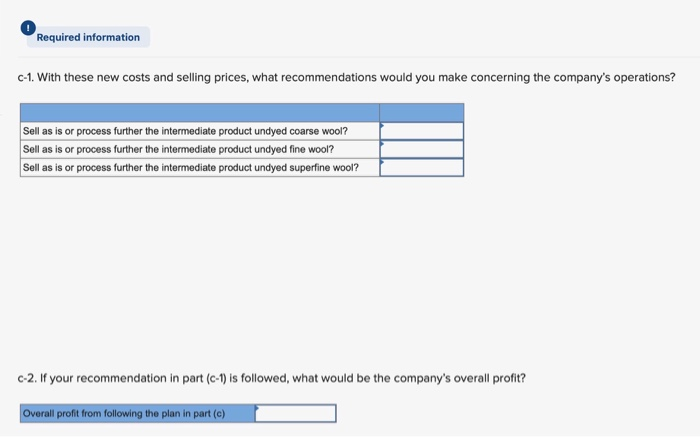
Task: Click the corner triangle marker on superfine wool cell
Action: tap(383, 161)
